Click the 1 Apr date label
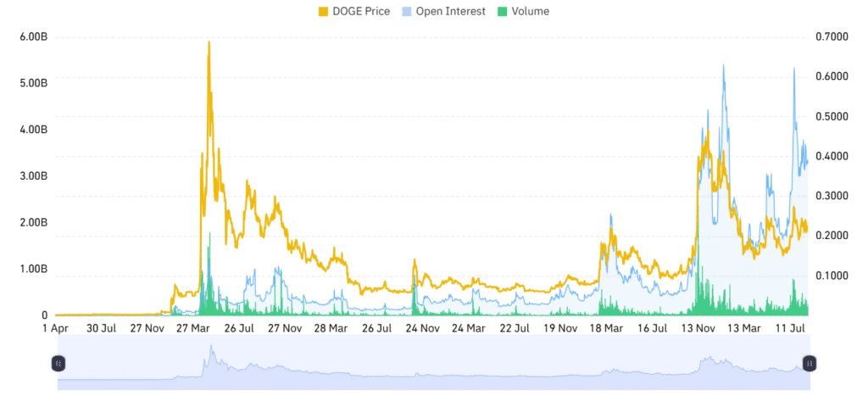Screen dimensions: 868x418 57,328
